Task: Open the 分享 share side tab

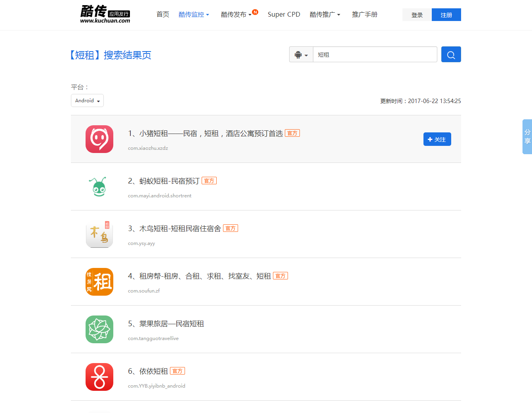Action: tap(527, 137)
